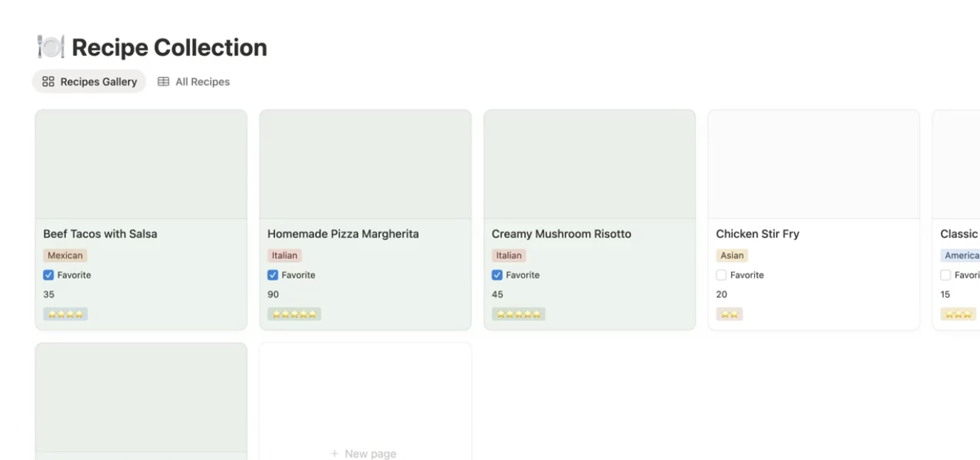Open the Beef Tacos with Salsa recipe
The height and width of the screenshot is (460, 980).
coord(100,234)
